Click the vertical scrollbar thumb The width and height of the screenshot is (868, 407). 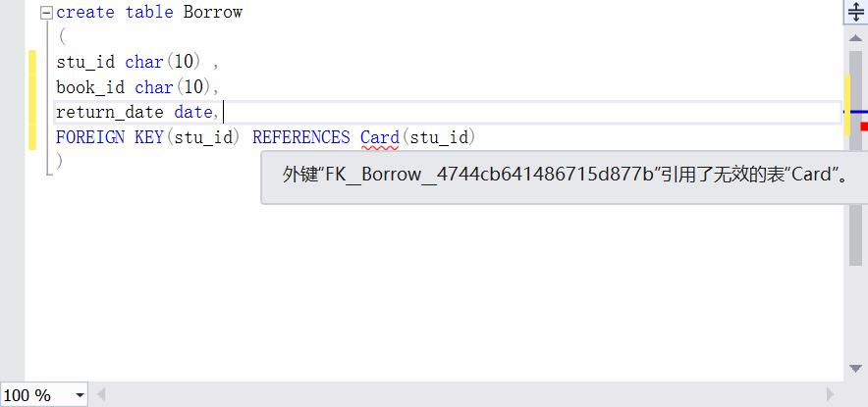(x=856, y=159)
